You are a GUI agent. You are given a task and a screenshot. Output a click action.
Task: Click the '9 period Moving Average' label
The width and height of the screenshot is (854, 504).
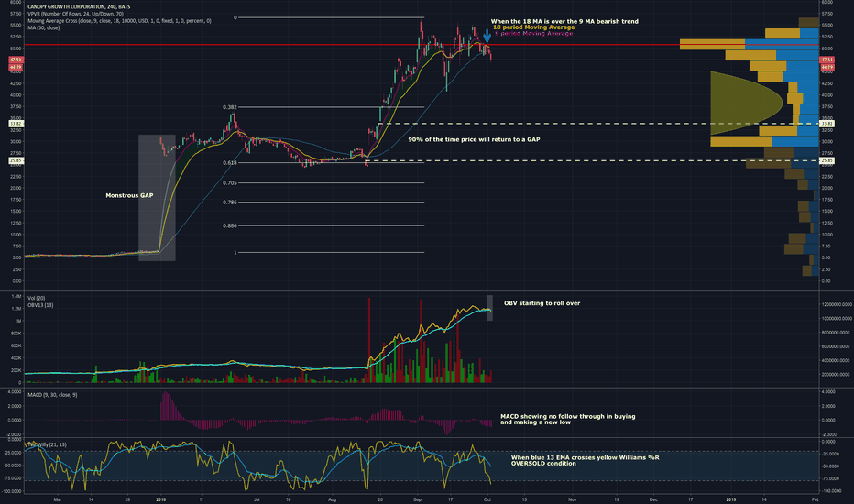click(x=533, y=33)
